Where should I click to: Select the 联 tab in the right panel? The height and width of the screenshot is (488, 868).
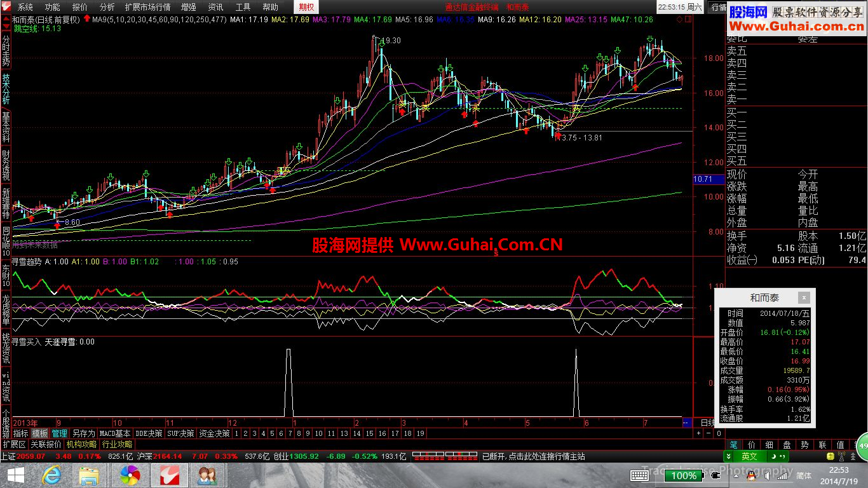pyautogui.click(x=822, y=445)
